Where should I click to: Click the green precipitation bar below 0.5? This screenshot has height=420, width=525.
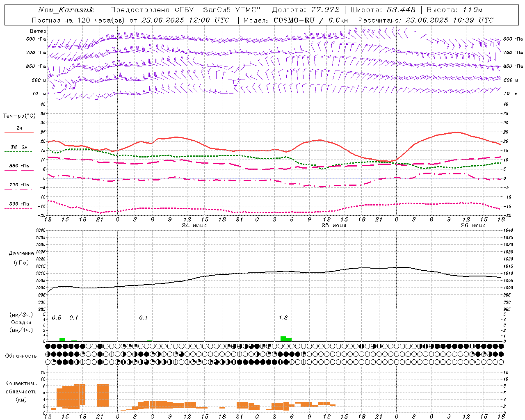(62, 340)
